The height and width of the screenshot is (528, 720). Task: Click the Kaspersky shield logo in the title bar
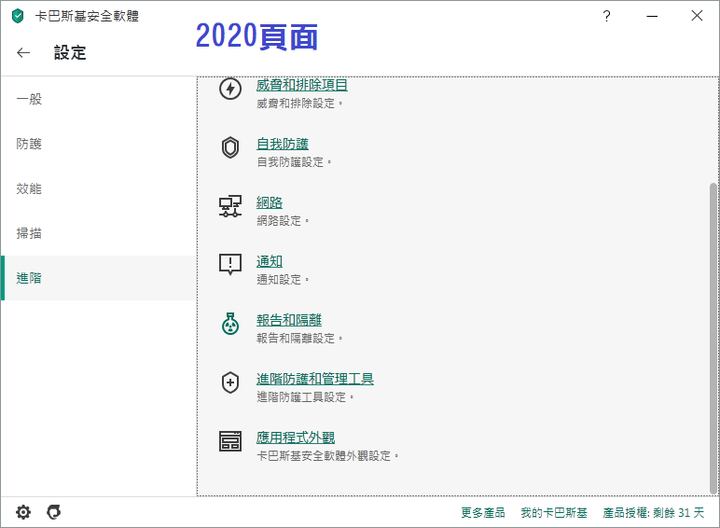coord(17,16)
